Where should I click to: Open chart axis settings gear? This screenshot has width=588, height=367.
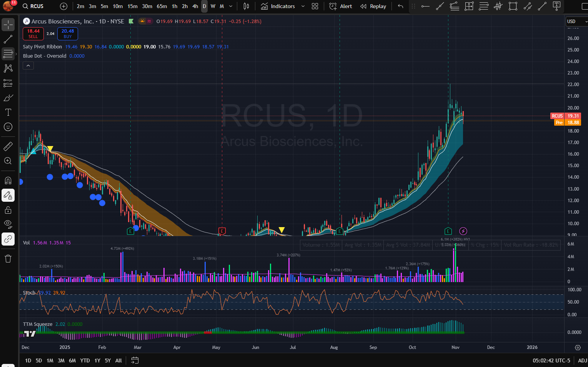point(578,347)
